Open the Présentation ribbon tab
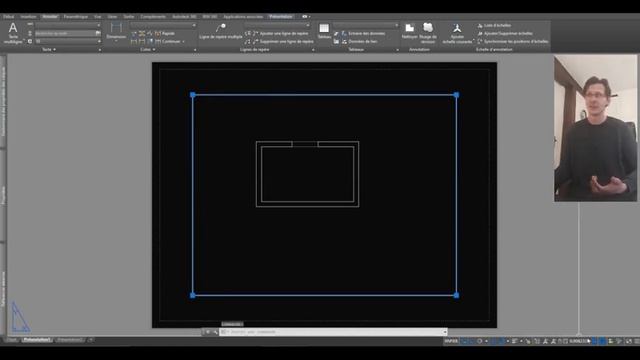Viewport: 640px width, 360px height. point(281,17)
